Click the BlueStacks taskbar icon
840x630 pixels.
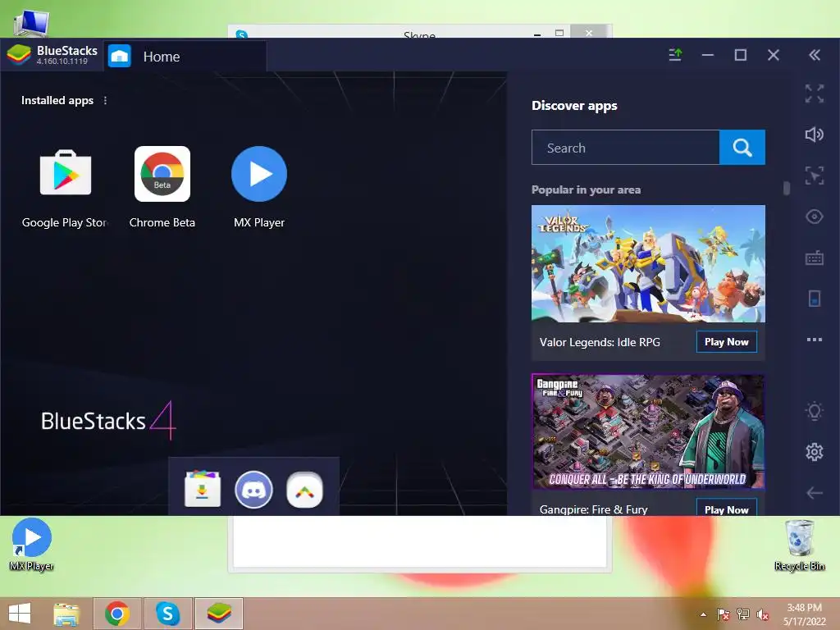[218, 614]
